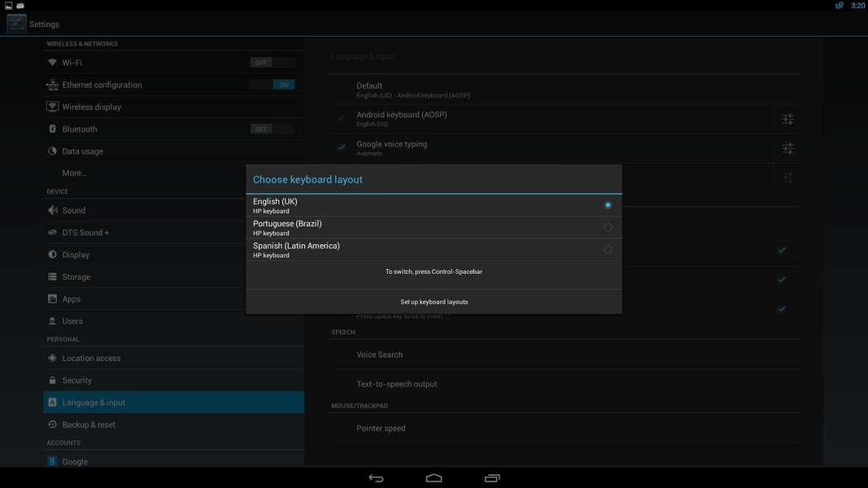Open More... wireless options
Viewport: 868px width, 488px height.
[x=174, y=173]
